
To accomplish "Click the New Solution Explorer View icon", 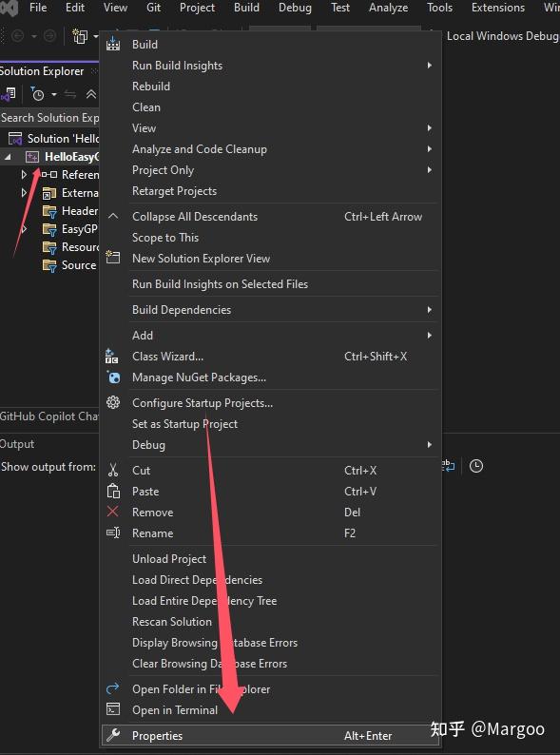I will (113, 257).
